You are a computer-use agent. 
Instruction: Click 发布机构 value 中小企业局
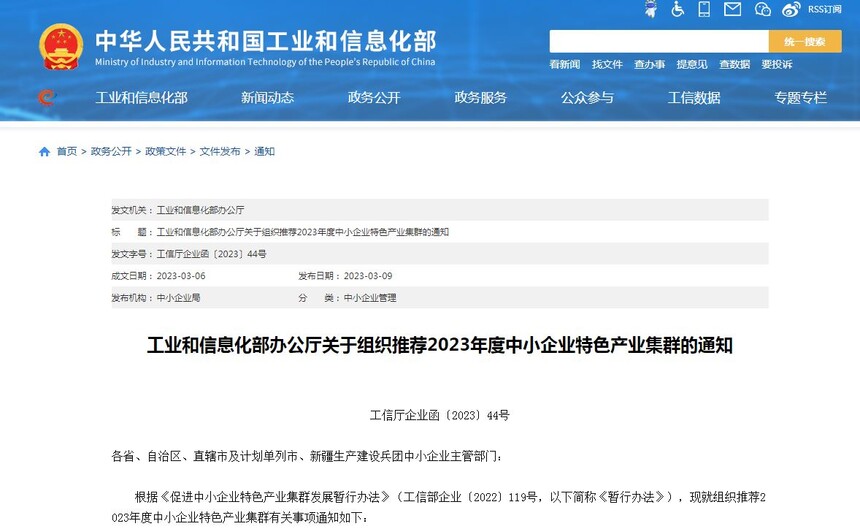tap(178, 298)
